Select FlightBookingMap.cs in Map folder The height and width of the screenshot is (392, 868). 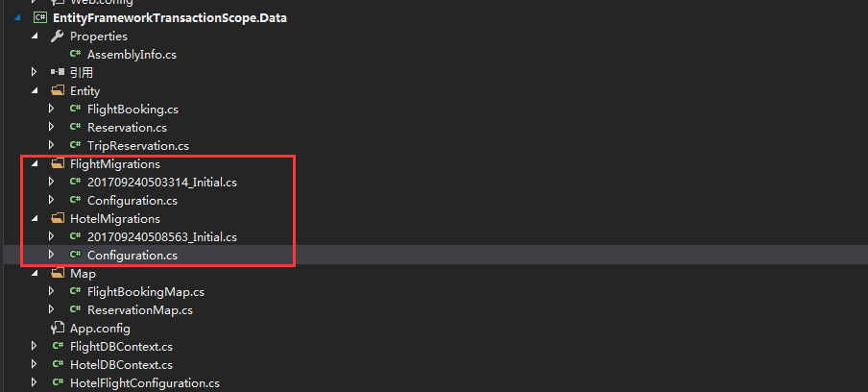(x=146, y=292)
